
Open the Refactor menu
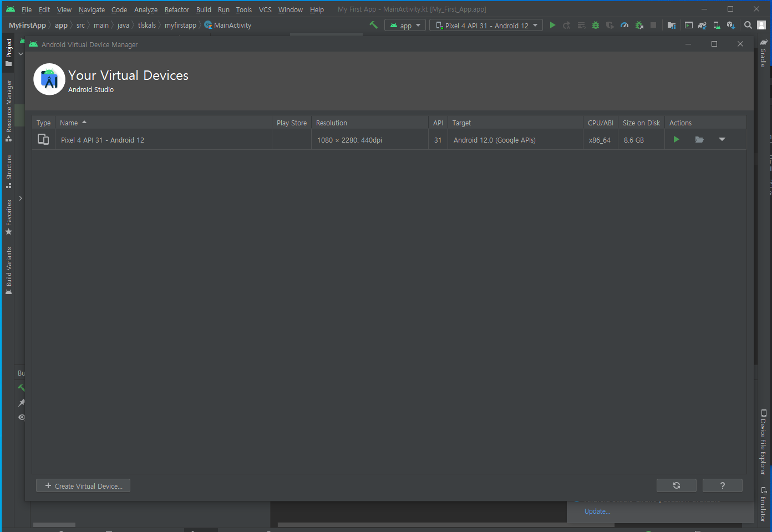177,9
